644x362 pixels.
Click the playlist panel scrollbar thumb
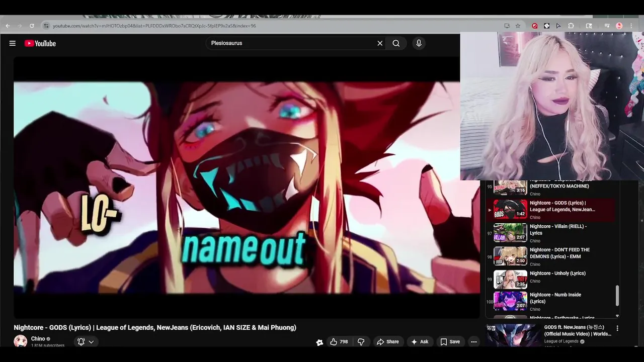(617, 296)
